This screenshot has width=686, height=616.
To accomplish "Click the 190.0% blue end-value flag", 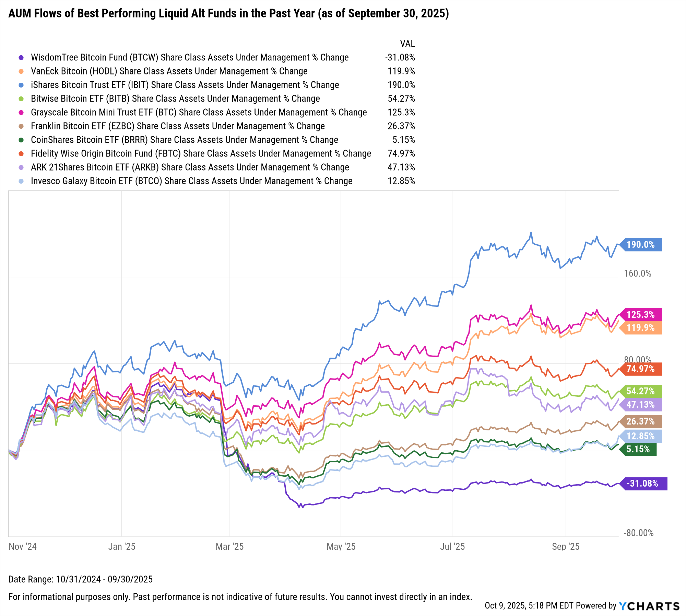I will point(641,245).
